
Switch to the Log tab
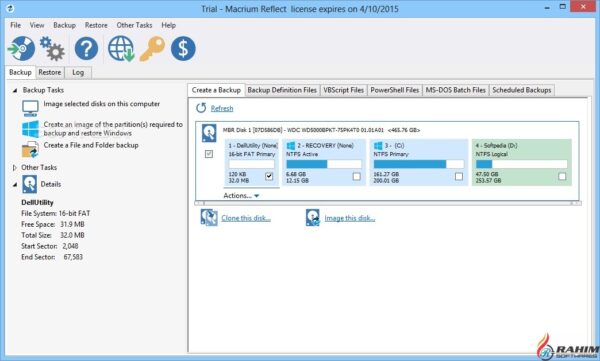pyautogui.click(x=78, y=72)
